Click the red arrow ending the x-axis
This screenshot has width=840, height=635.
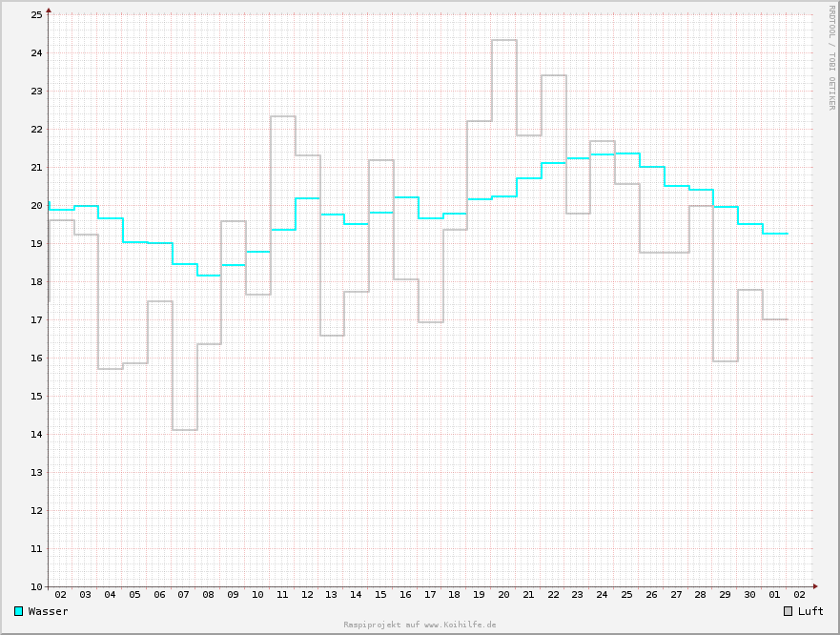[x=815, y=586]
